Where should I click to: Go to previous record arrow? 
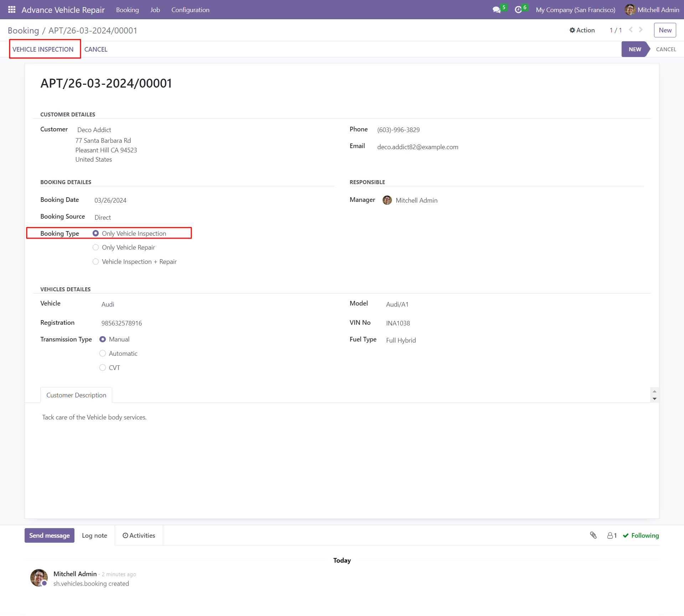pos(631,30)
